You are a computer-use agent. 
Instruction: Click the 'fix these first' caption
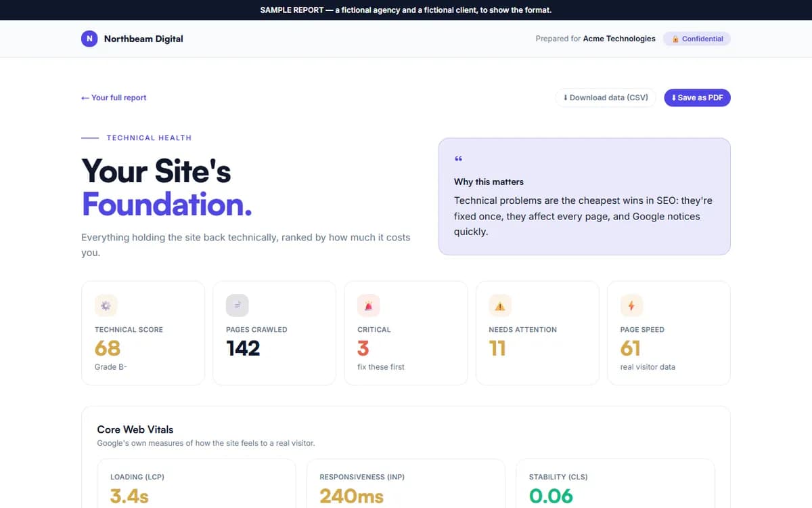pyautogui.click(x=381, y=367)
